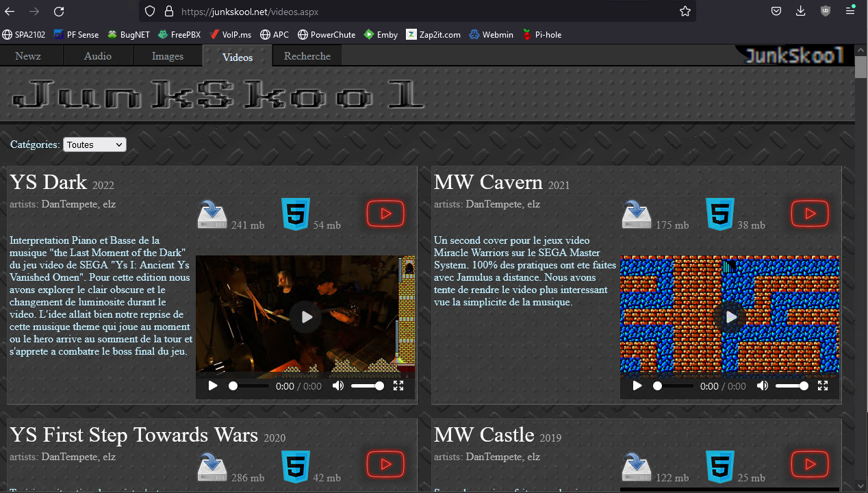The height and width of the screenshot is (493, 868).
Task: Switch to the Audio tab
Action: coord(97,56)
